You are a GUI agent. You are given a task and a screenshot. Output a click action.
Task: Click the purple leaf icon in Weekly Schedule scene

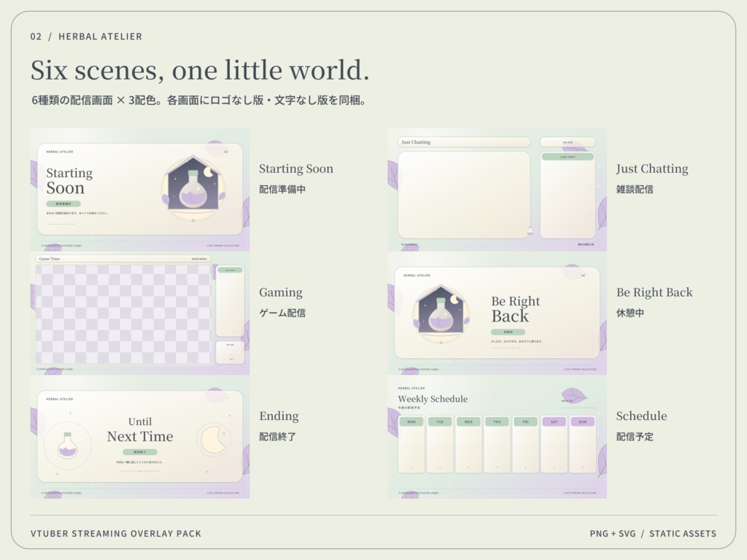574,395
